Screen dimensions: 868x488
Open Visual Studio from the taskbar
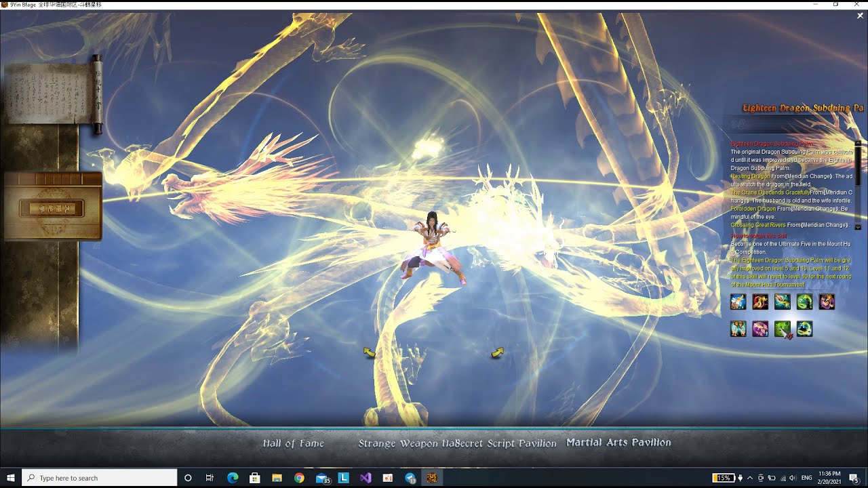[x=366, y=478]
